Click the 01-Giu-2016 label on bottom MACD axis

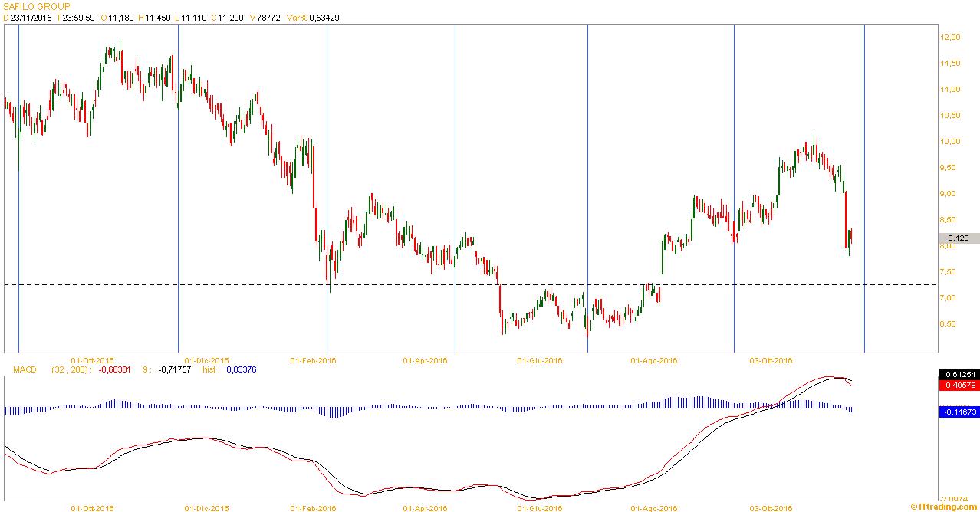click(x=540, y=507)
